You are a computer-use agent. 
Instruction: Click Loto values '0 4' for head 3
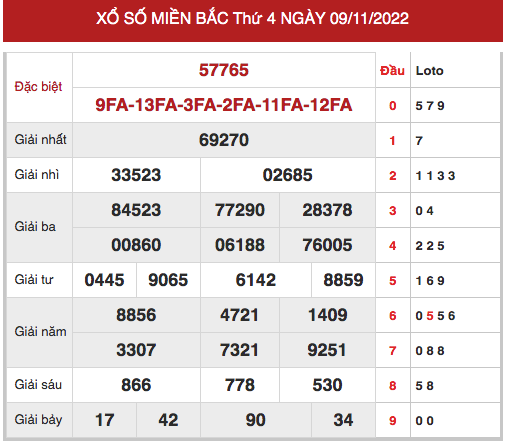click(424, 211)
